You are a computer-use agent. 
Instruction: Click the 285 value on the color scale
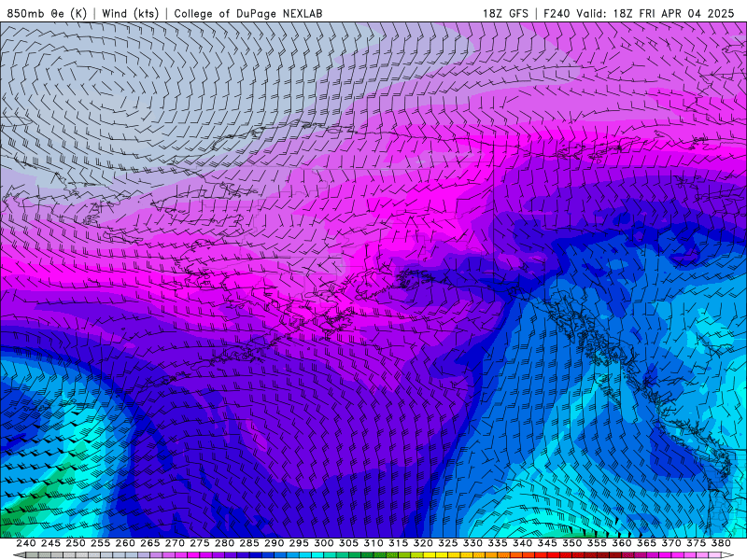click(249, 543)
